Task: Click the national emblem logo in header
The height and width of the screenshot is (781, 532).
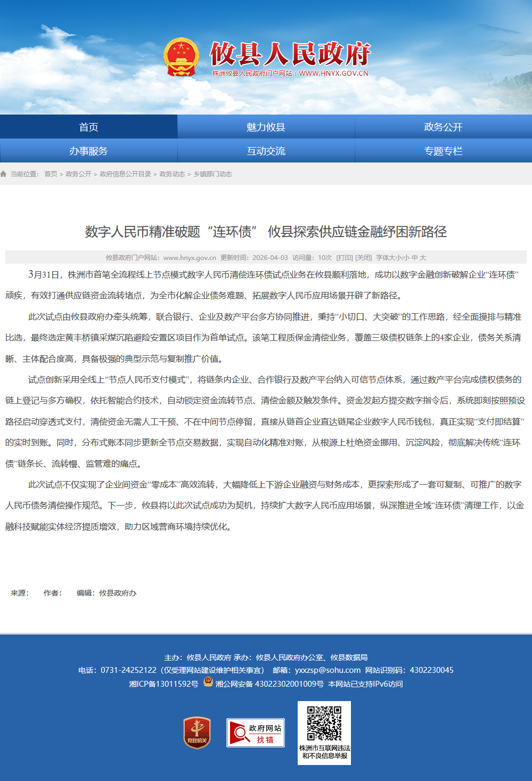Action: point(181,57)
